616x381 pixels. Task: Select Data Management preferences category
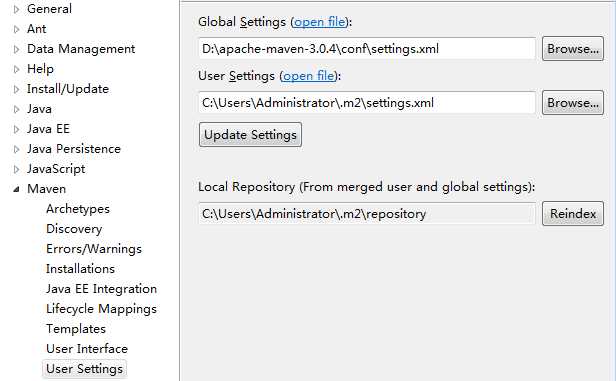point(81,49)
